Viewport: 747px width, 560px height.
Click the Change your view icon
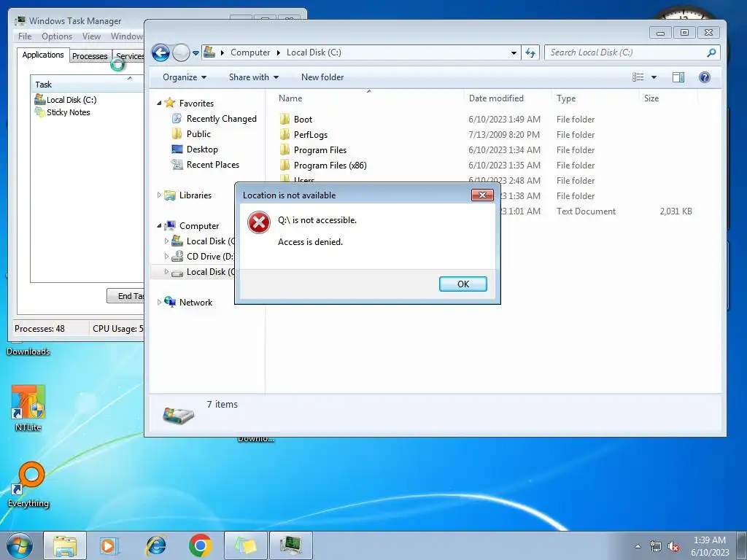[638, 77]
